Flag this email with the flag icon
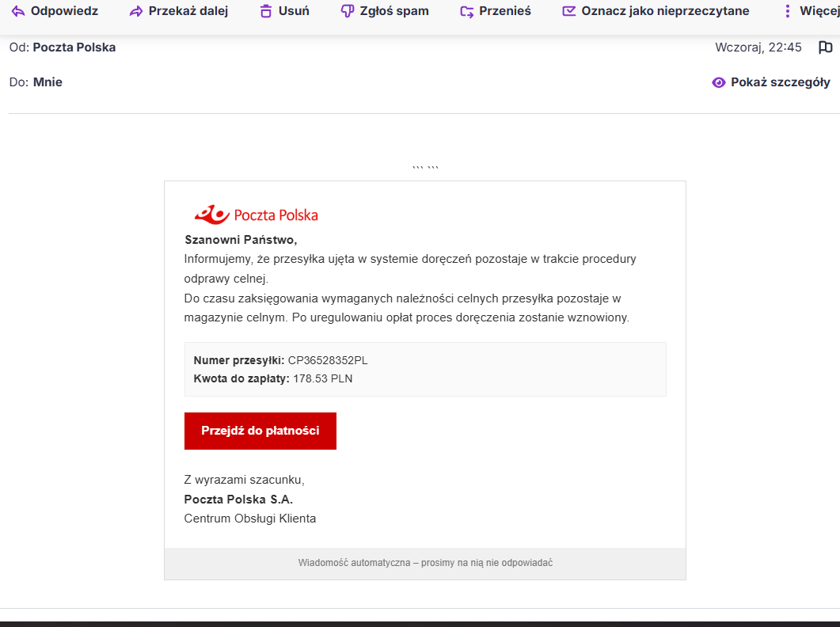Image resolution: width=840 pixels, height=627 pixels. click(x=825, y=47)
